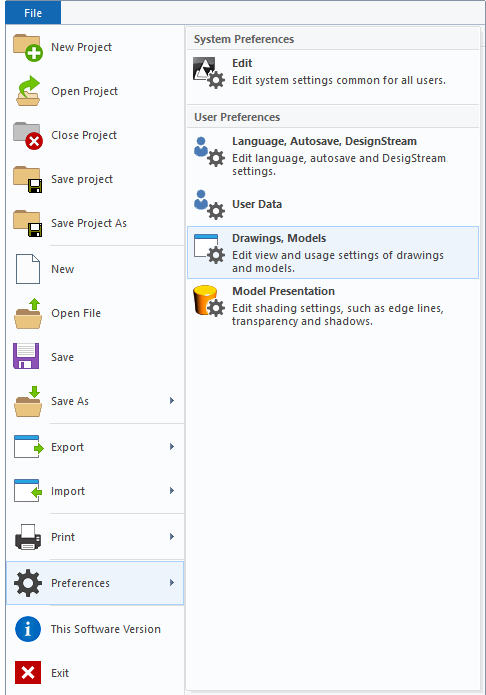
Task: Open Language, Autosave, DesignStream settings
Action: click(333, 156)
